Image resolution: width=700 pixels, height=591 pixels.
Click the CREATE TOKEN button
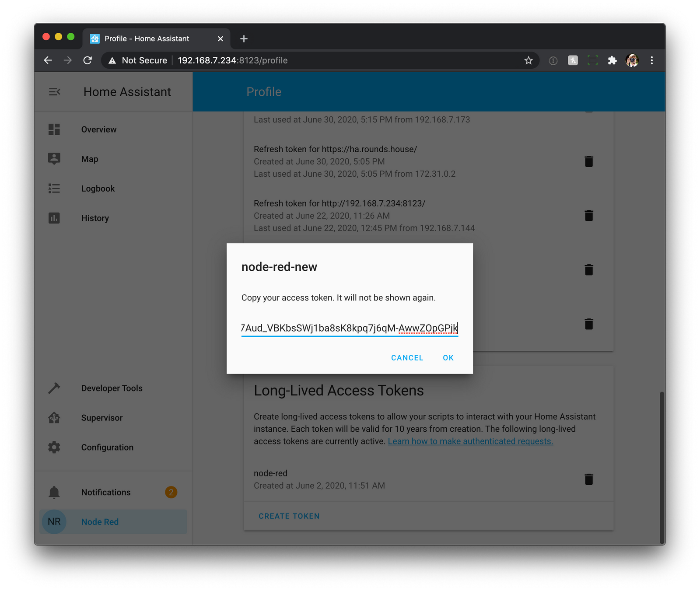(289, 516)
